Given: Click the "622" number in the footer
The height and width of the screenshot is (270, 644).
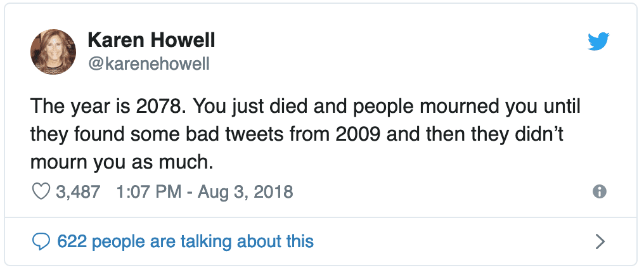Looking at the screenshot, I should click(70, 241).
